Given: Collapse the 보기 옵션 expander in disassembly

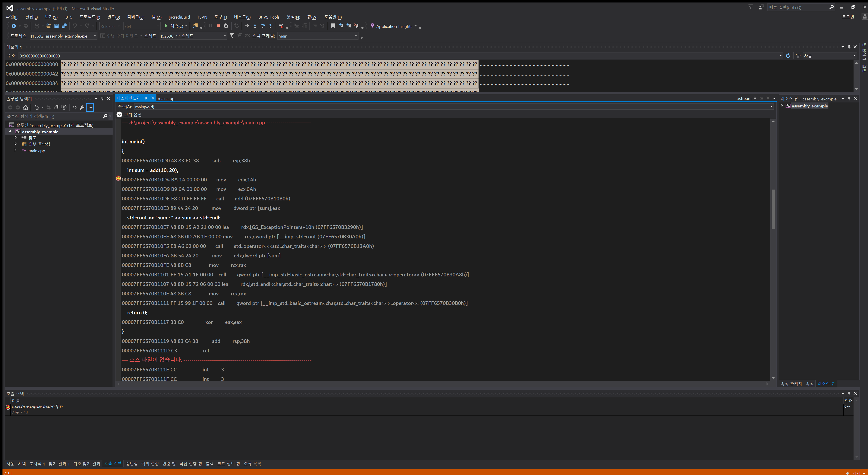Looking at the screenshot, I should 119,114.
